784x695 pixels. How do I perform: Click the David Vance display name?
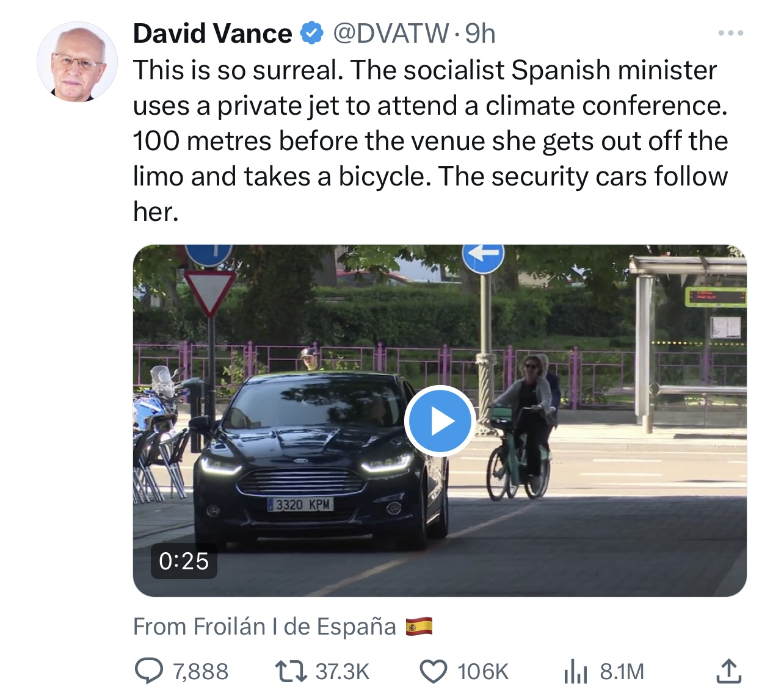click(212, 34)
